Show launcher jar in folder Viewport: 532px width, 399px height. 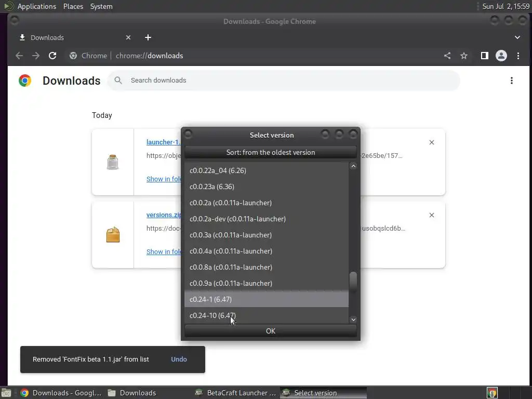164,179
